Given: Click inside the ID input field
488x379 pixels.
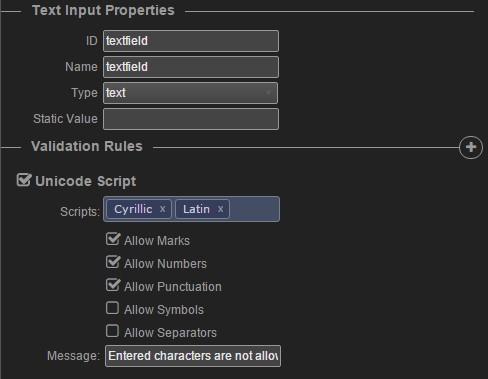Looking at the screenshot, I should [x=191, y=41].
